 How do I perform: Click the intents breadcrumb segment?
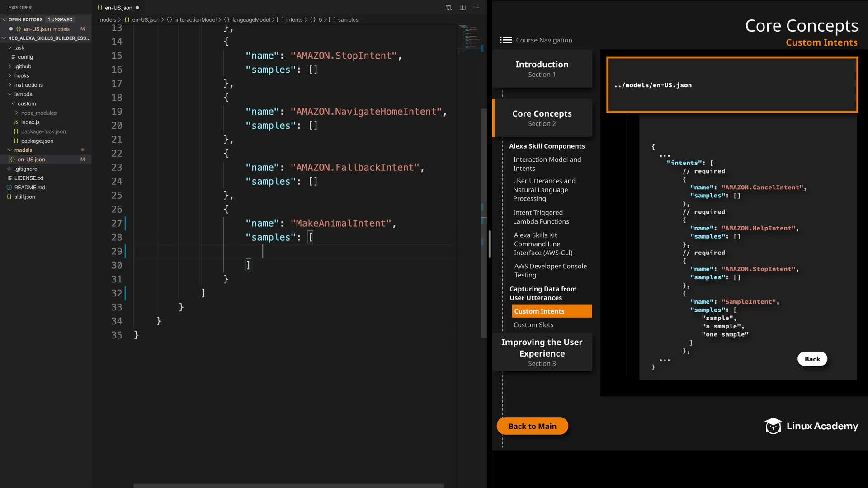(294, 19)
